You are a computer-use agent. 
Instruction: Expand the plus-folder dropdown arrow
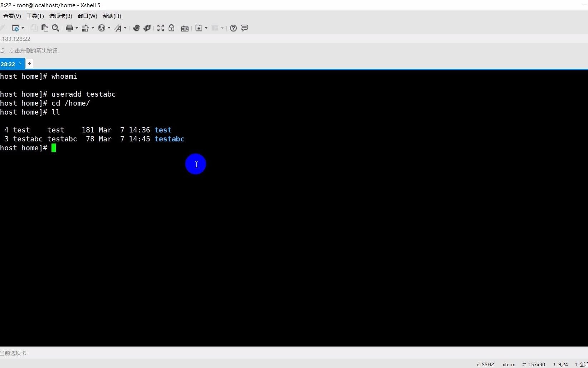click(x=206, y=28)
